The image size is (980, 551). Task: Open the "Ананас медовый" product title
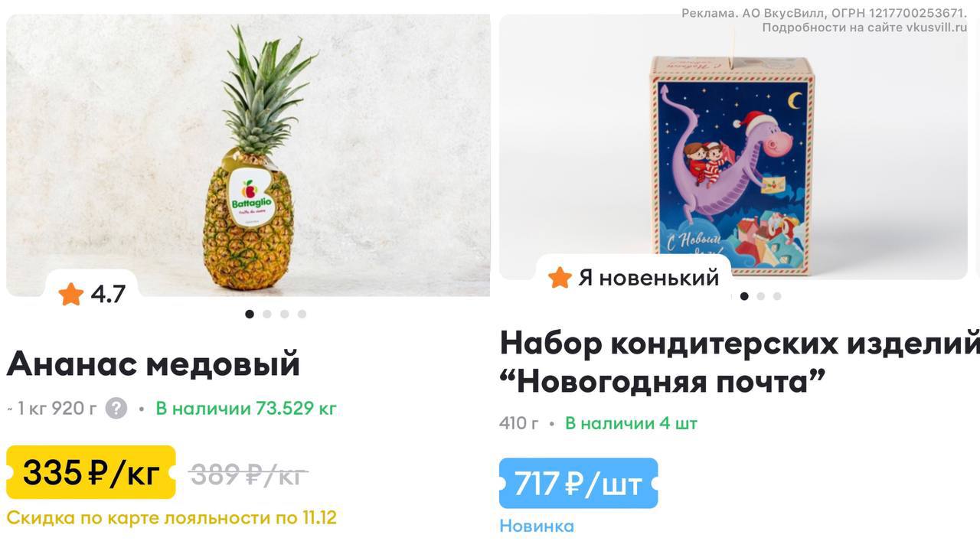pyautogui.click(x=153, y=364)
